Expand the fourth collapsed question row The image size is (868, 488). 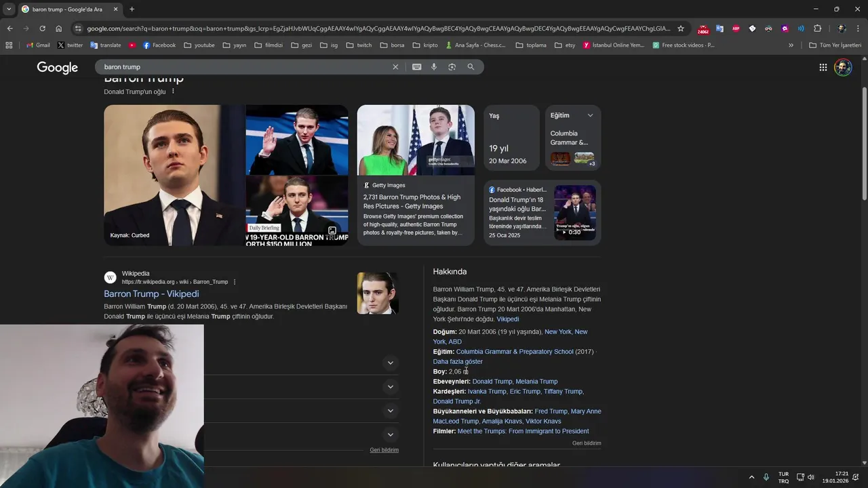point(390,434)
